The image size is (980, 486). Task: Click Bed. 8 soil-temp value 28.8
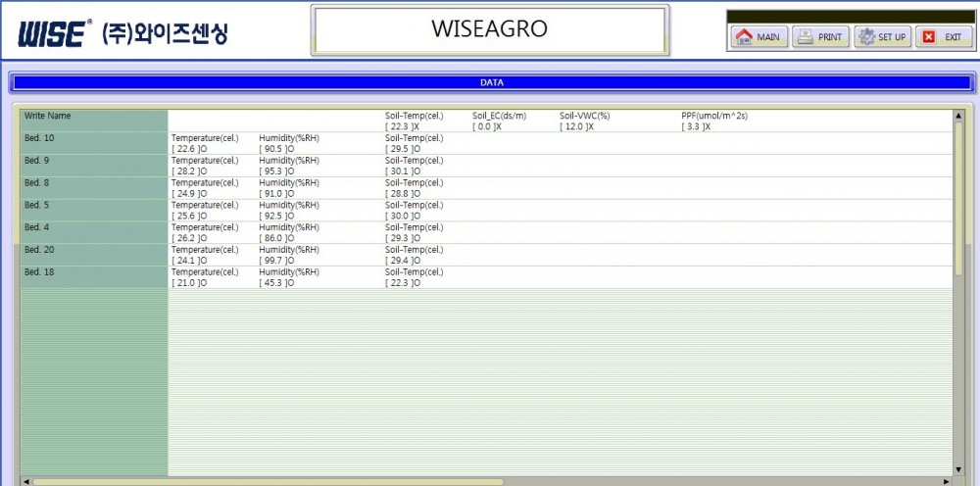[402, 194]
